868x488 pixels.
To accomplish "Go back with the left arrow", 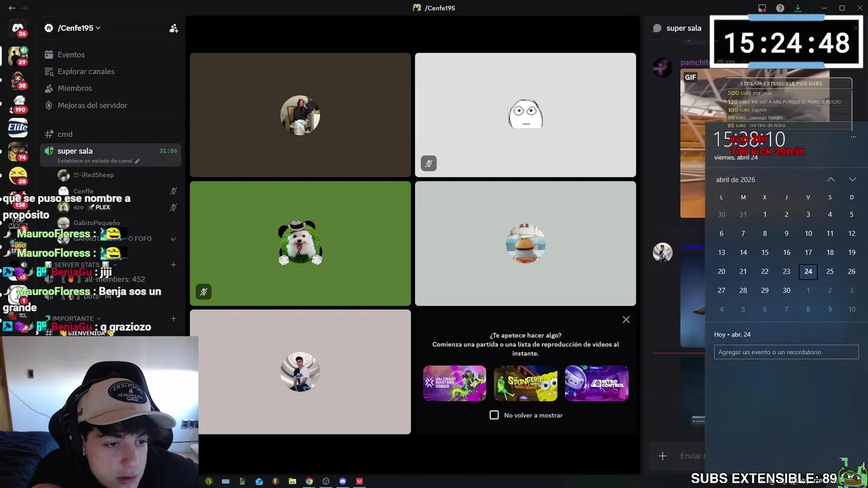I will pyautogui.click(x=12, y=8).
